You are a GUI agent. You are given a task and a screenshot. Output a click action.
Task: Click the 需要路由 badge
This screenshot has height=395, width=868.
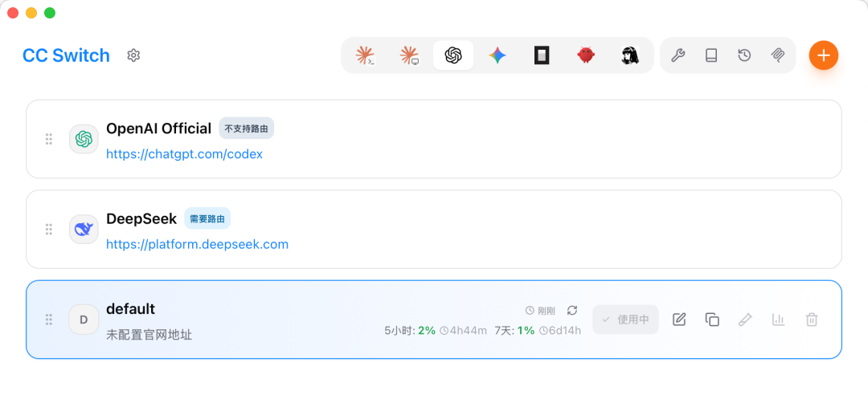pyautogui.click(x=207, y=218)
